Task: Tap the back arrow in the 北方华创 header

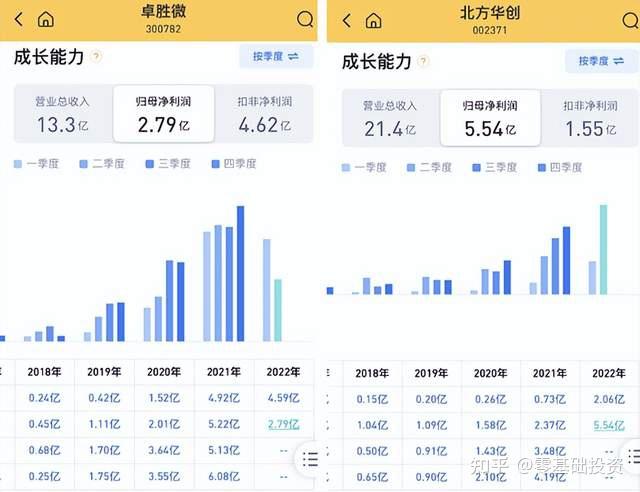Action: click(347, 20)
